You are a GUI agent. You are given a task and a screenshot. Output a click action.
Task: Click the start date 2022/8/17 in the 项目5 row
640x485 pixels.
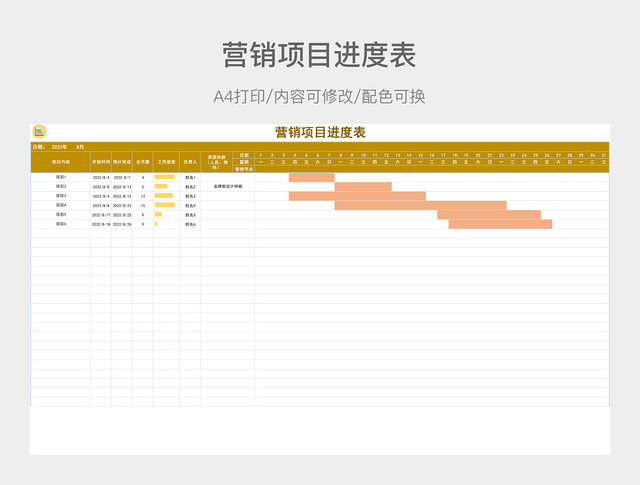tap(101, 215)
